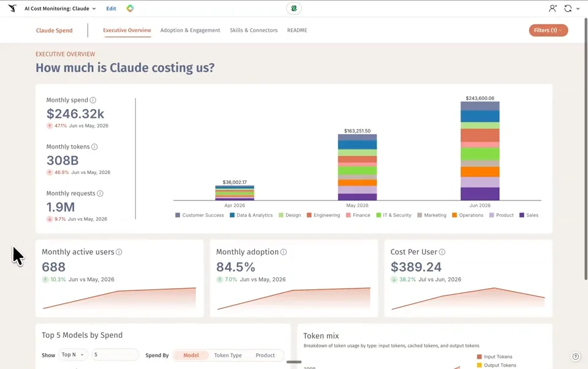The width and height of the screenshot is (588, 369).
Task: Click the $246.32k monthly spend value
Action: 75,114
